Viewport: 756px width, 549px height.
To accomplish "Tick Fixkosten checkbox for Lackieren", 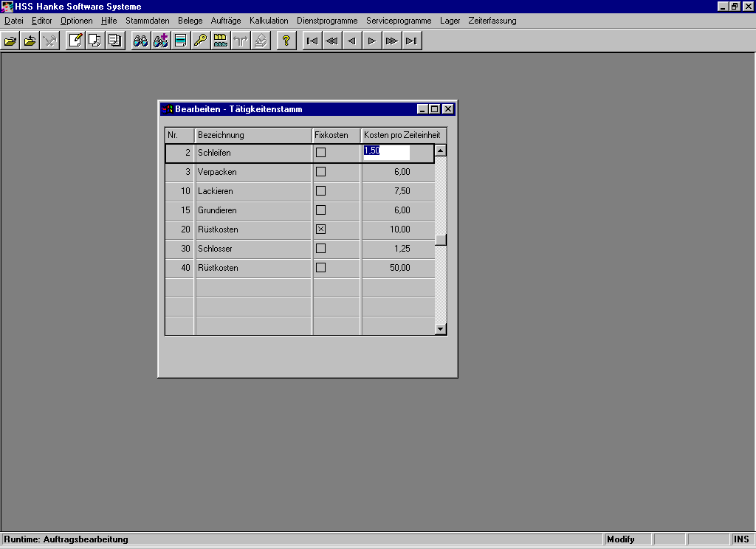I will (320, 191).
